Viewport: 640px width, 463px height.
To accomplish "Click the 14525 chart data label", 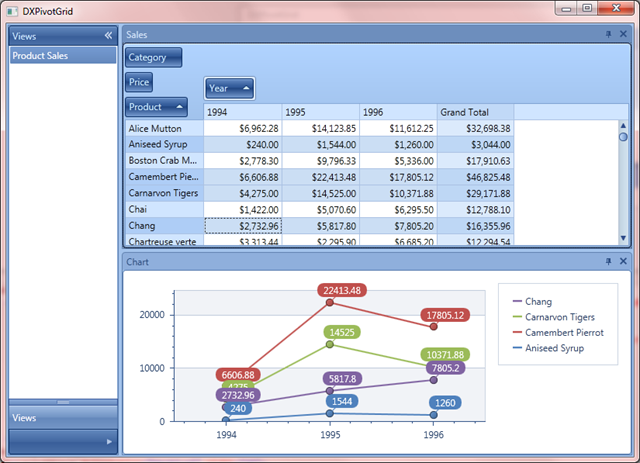I will [x=342, y=332].
